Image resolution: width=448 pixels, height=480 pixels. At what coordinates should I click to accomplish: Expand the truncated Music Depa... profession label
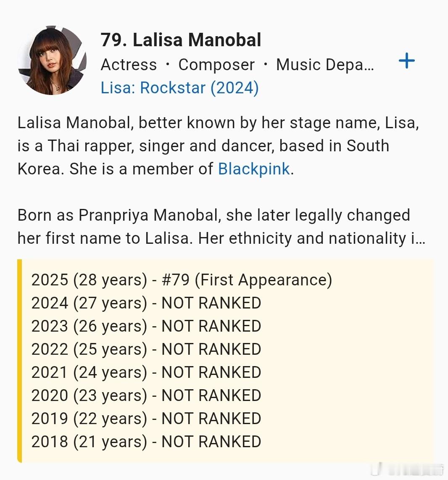[x=325, y=65]
